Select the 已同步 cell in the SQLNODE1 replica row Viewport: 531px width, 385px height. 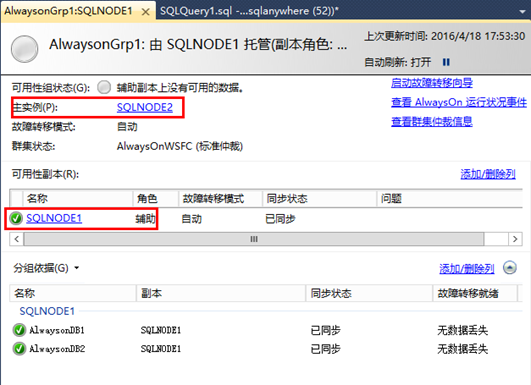pyautogui.click(x=280, y=219)
